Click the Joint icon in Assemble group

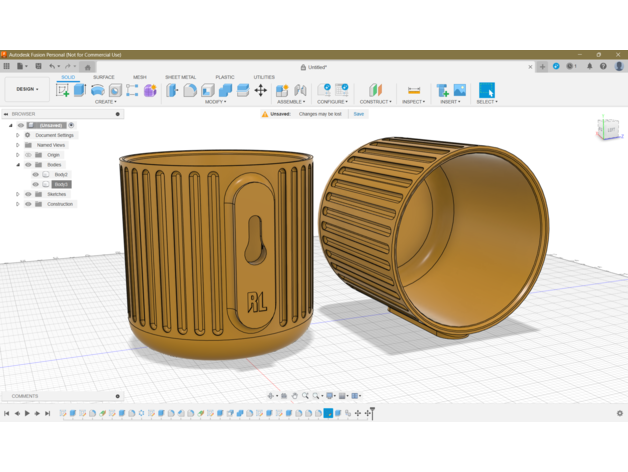pyautogui.click(x=301, y=90)
